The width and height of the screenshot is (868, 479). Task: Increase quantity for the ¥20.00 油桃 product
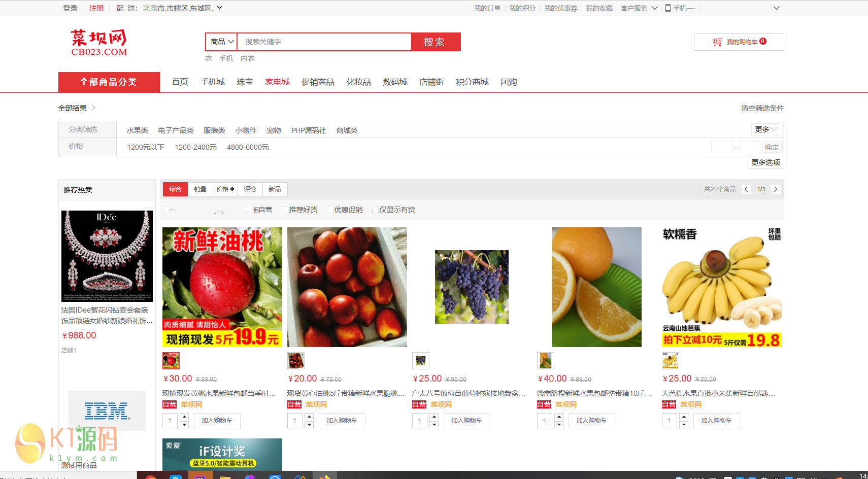pyautogui.click(x=309, y=417)
